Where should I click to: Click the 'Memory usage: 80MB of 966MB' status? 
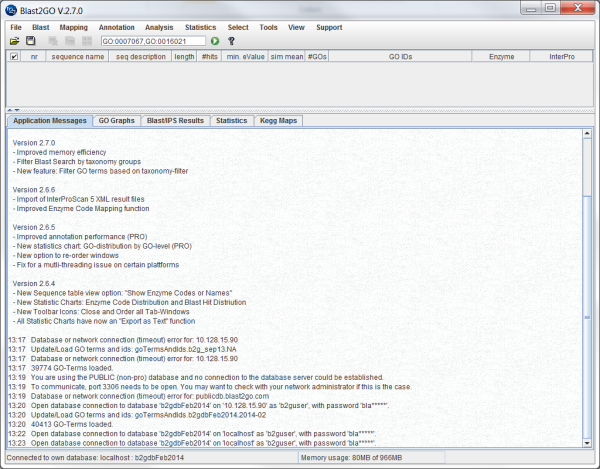click(x=351, y=458)
